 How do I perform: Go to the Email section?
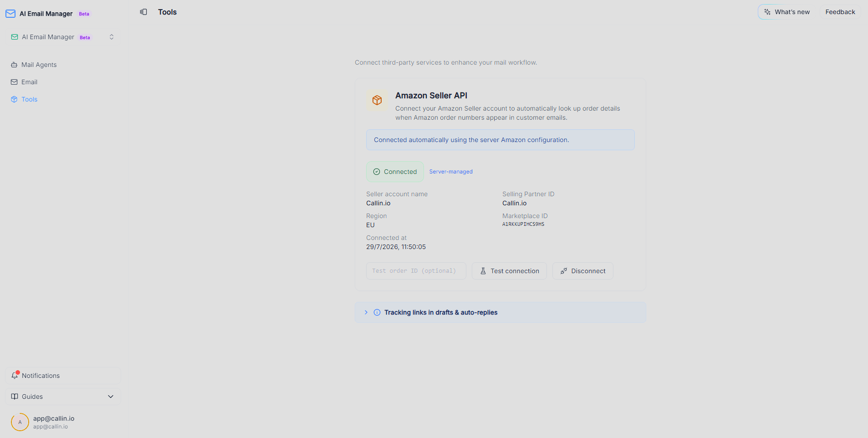63,82
